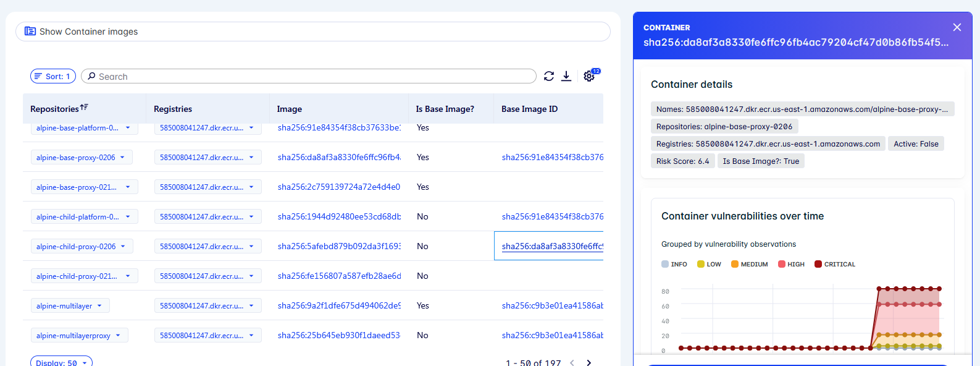Click the Search input field
This screenshot has width=980, height=366.
[x=309, y=76]
